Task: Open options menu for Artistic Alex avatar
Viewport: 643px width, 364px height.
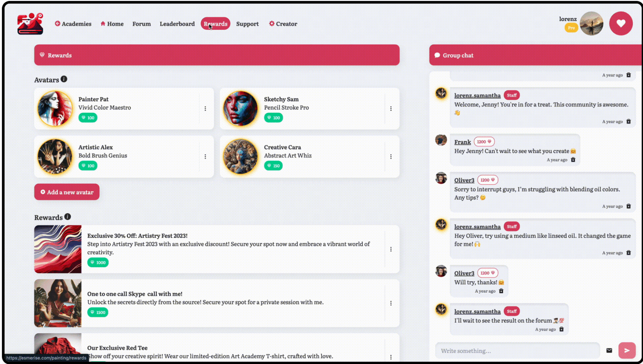Action: [x=205, y=157]
